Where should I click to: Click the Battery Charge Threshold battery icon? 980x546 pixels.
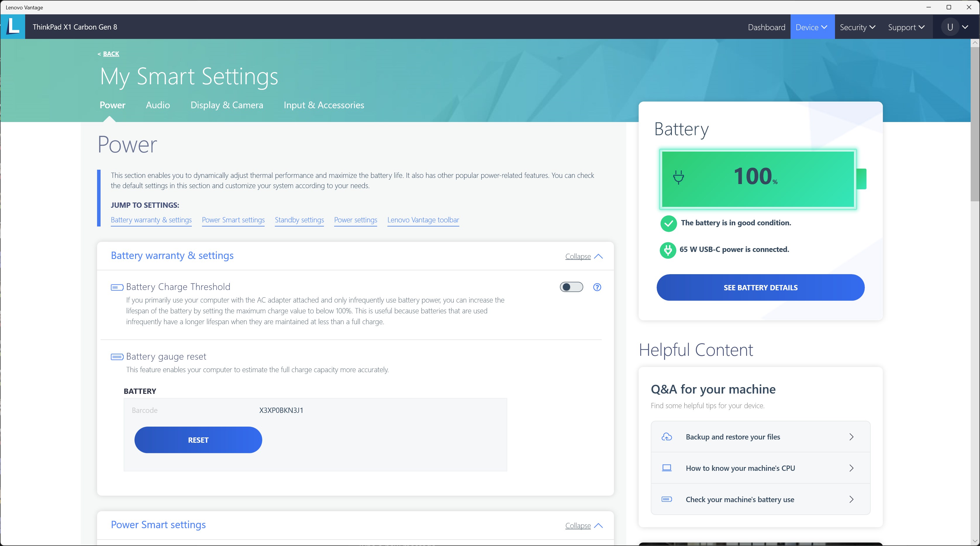[117, 287]
